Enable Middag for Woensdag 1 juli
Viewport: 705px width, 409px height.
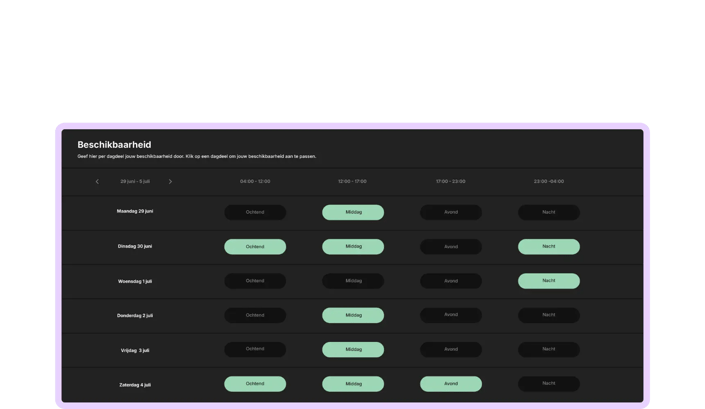(353, 281)
